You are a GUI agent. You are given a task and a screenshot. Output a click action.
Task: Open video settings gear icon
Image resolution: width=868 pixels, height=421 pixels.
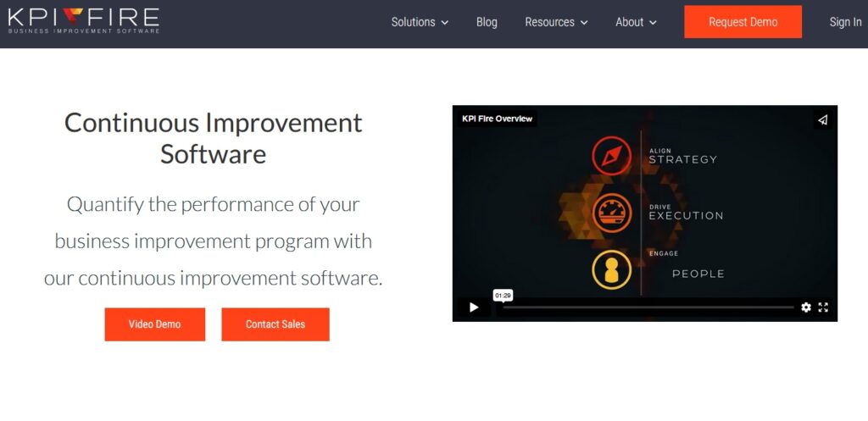tap(806, 307)
